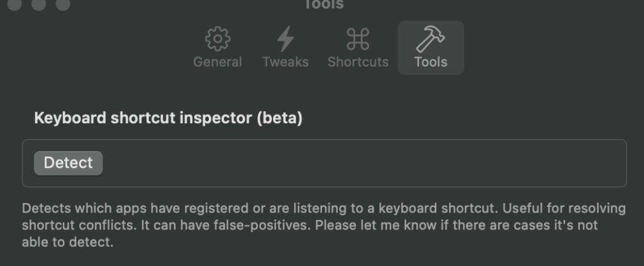The width and height of the screenshot is (644, 266).
Task: Switch to the Tweaks tab label
Action: 286,62
